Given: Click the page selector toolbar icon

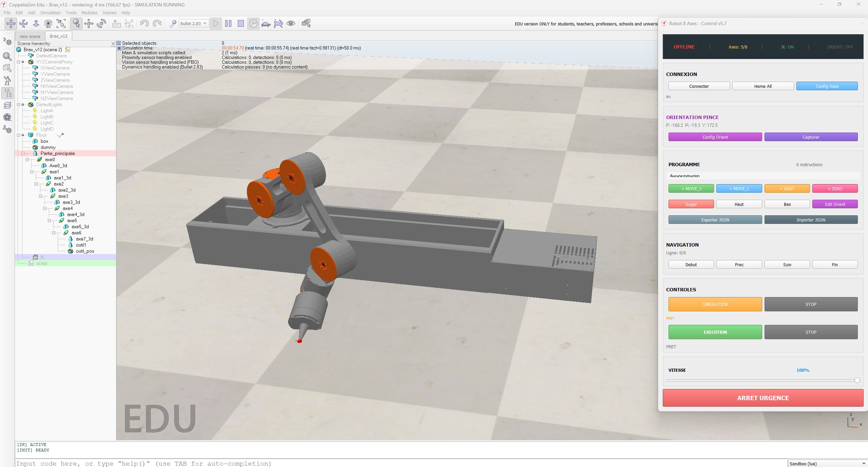Looking at the screenshot, I should coord(306,23).
